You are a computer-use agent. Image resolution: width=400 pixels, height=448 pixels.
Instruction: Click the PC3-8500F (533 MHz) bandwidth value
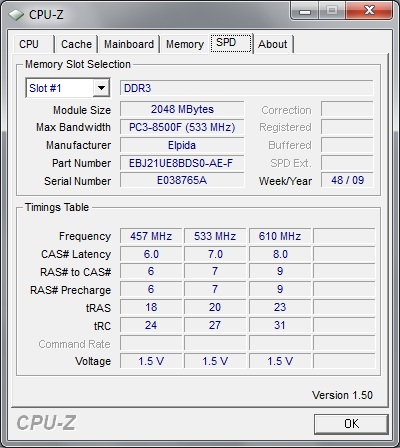click(x=182, y=127)
